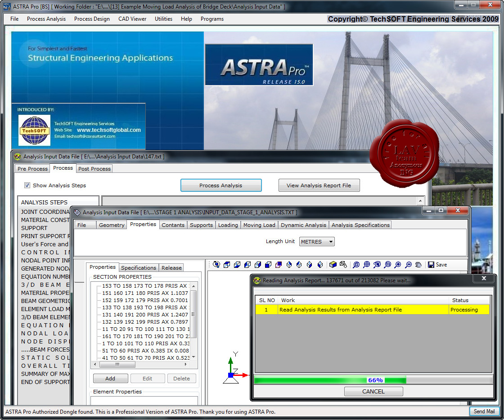The height and width of the screenshot is (420, 504).
Task: Click section list scroll-right arrow
Action: 185,364
